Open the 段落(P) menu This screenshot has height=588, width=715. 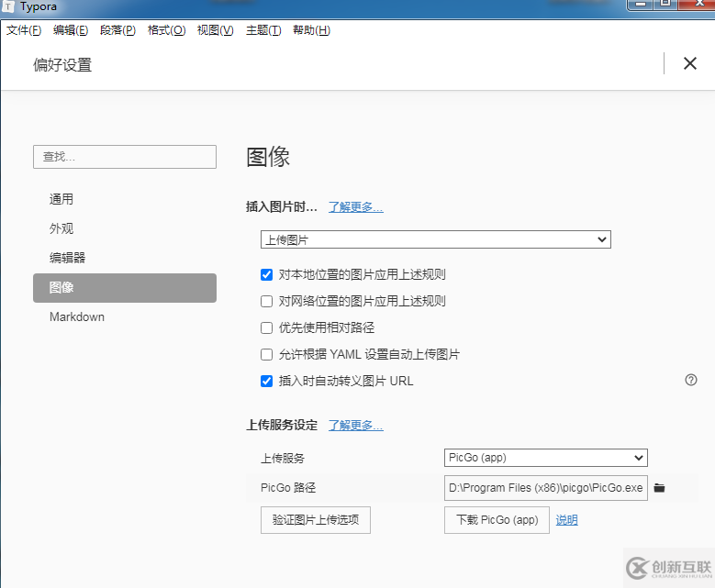click(117, 30)
